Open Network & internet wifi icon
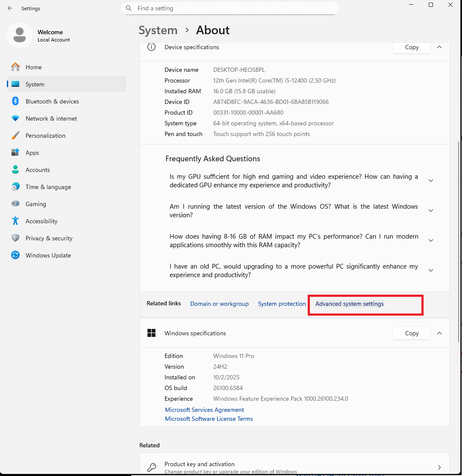This screenshot has width=462, height=476. pyautogui.click(x=15, y=118)
